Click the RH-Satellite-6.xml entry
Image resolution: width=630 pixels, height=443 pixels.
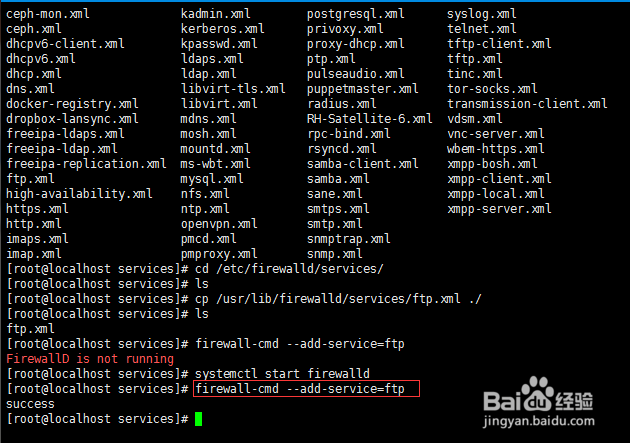[369, 119]
